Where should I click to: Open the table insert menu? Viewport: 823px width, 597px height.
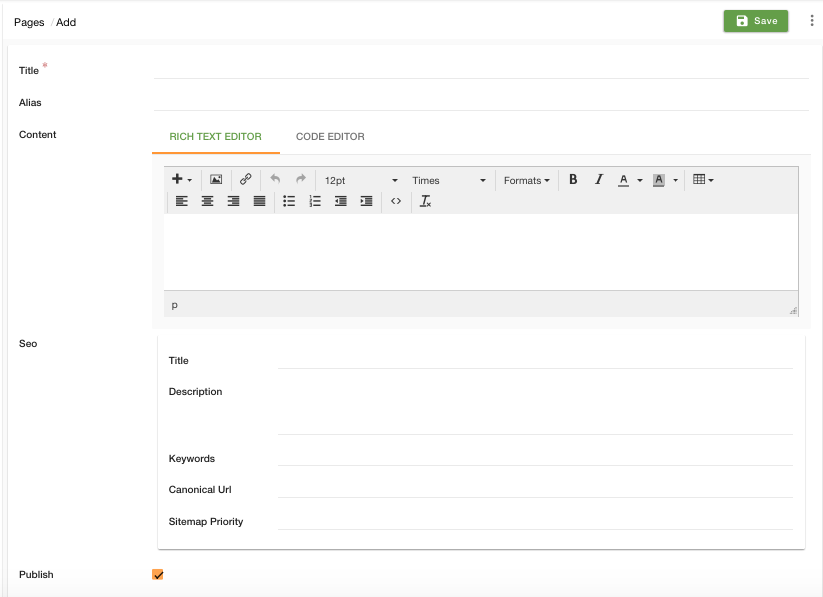(703, 180)
